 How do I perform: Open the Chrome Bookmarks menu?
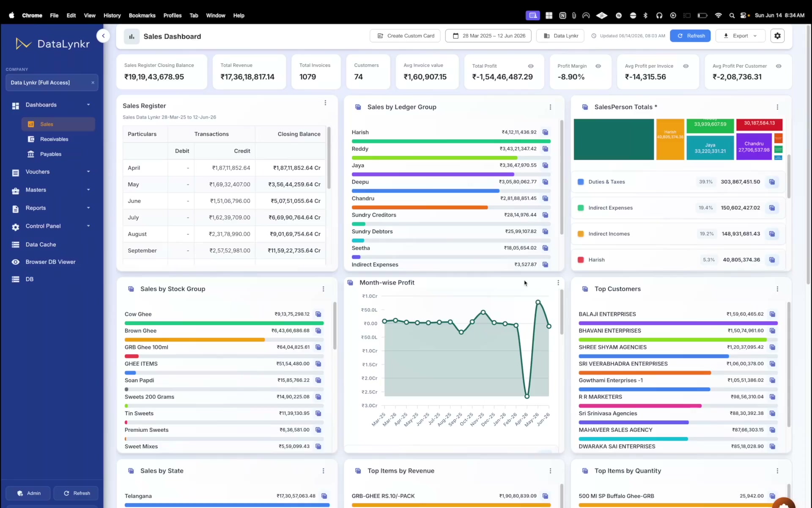click(142, 16)
